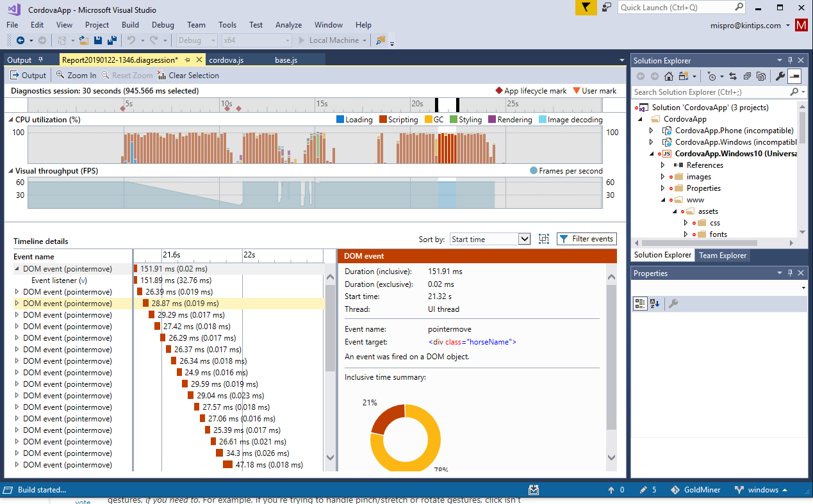
Task: Switch to the cordova.js tab
Action: click(x=226, y=60)
